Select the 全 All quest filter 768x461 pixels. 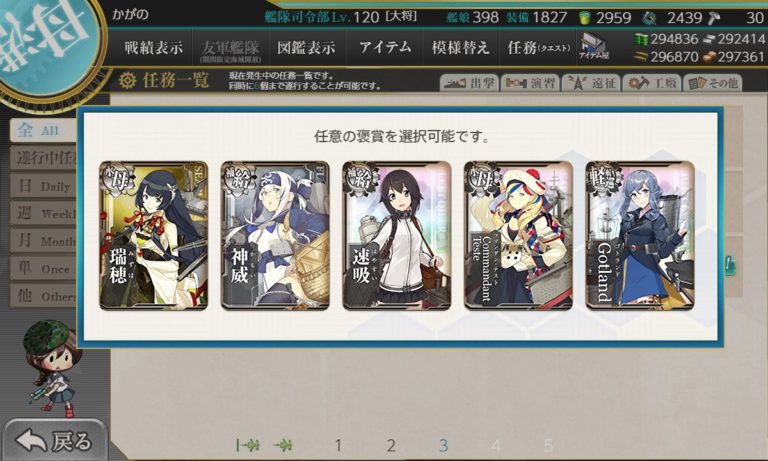coord(43,130)
